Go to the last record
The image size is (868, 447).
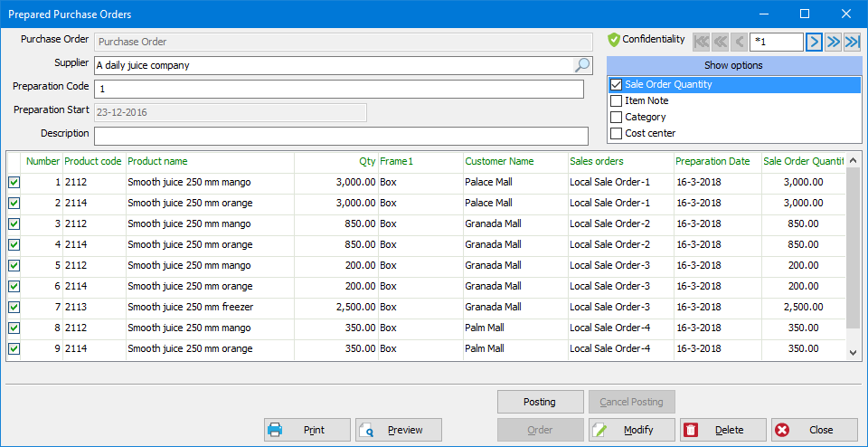pyautogui.click(x=852, y=43)
